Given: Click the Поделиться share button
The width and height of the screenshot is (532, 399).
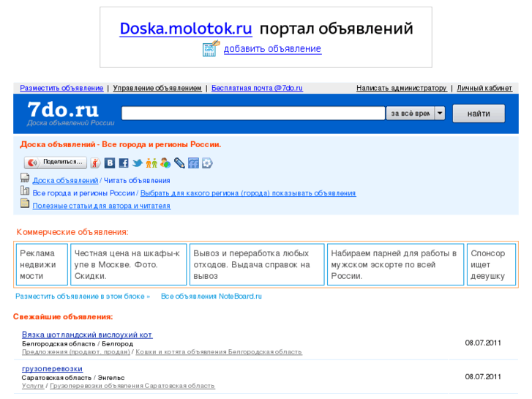Looking at the screenshot, I should point(56,163).
